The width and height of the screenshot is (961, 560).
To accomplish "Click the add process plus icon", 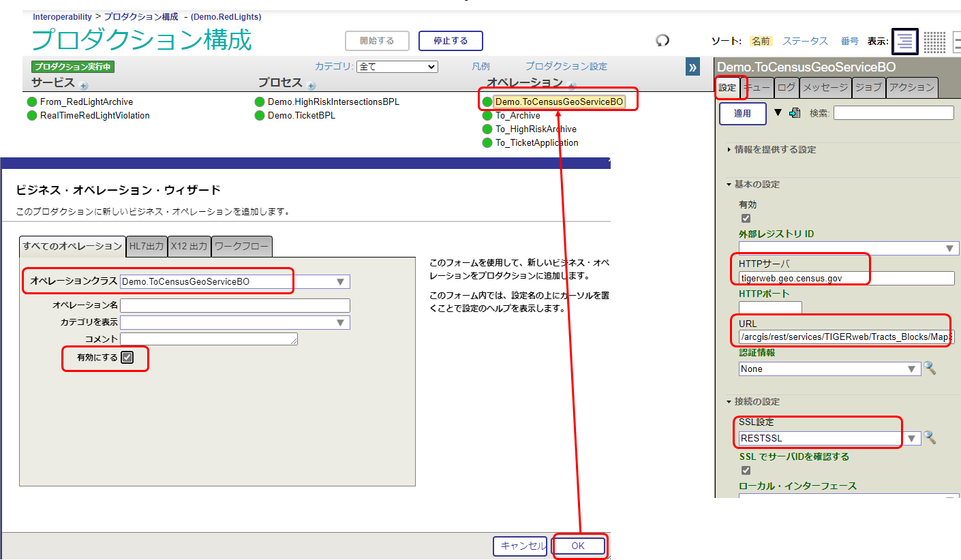I will pos(311,86).
